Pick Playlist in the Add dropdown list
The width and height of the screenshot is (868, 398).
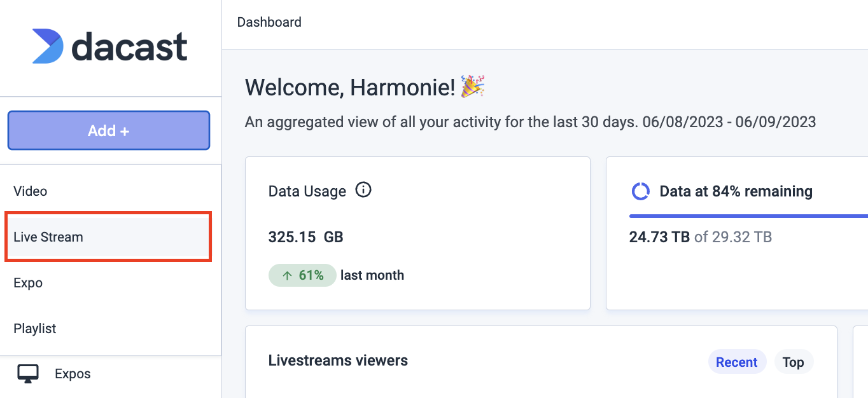click(x=111, y=329)
